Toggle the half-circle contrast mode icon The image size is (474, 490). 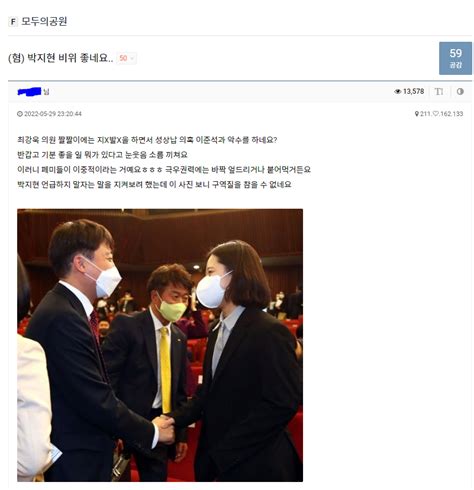tap(460, 91)
